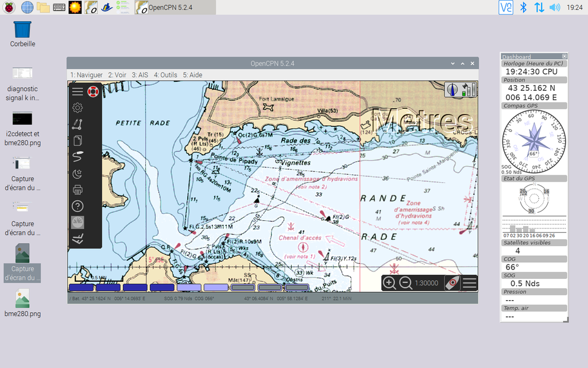This screenshot has width=588, height=368.
Task: Click the Dashboard Position header
Action: point(534,80)
